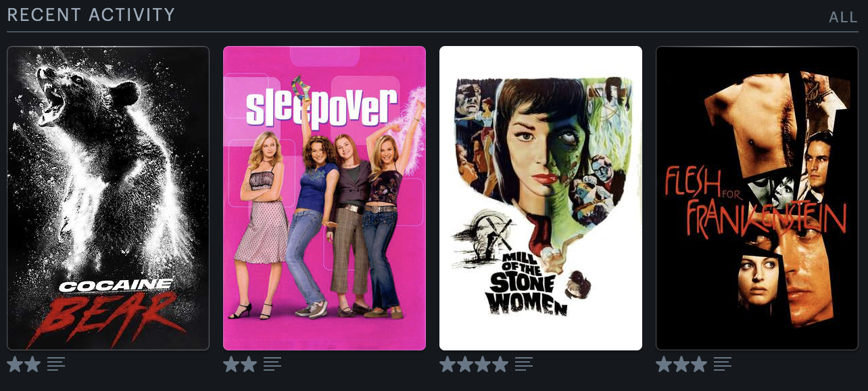Image resolution: width=868 pixels, height=391 pixels.
Task: Open the Flesh for Frankenstein poster
Action: pyautogui.click(x=757, y=198)
